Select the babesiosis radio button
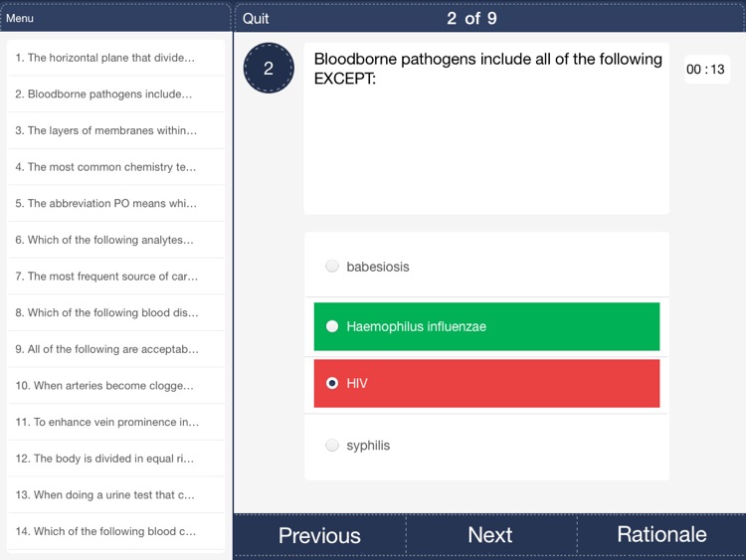Image resolution: width=746 pixels, height=560 pixels. click(x=332, y=266)
